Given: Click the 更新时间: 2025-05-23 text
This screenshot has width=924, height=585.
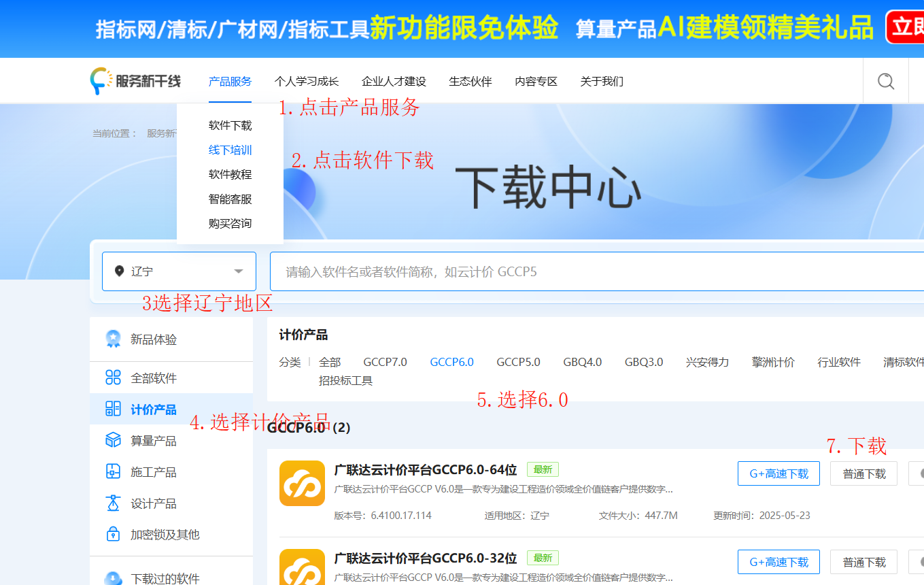Looking at the screenshot, I should [762, 516].
